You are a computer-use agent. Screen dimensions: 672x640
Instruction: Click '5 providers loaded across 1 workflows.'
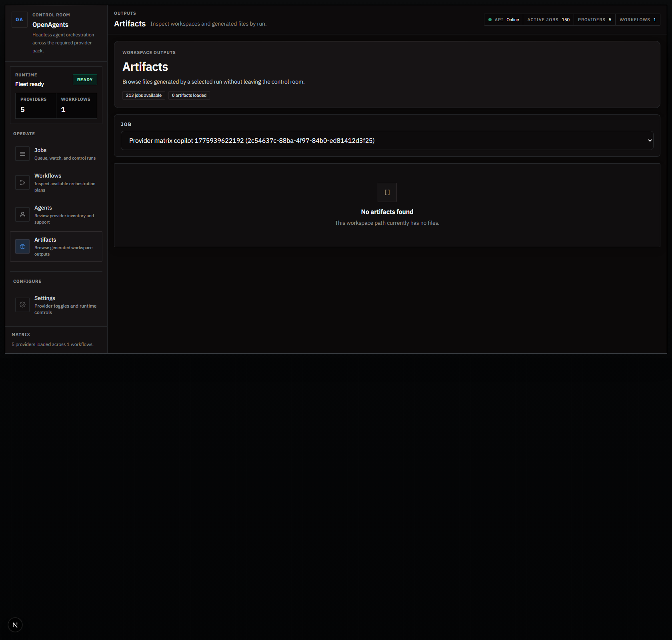click(x=52, y=344)
